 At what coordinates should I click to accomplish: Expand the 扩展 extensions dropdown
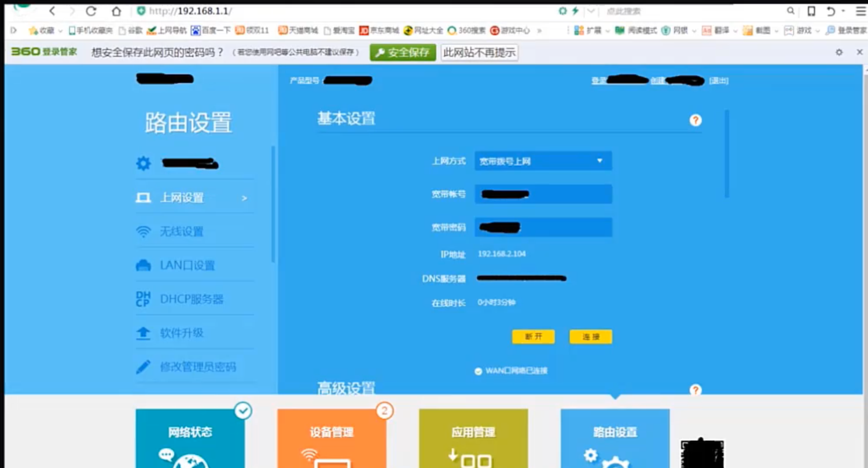point(606,31)
